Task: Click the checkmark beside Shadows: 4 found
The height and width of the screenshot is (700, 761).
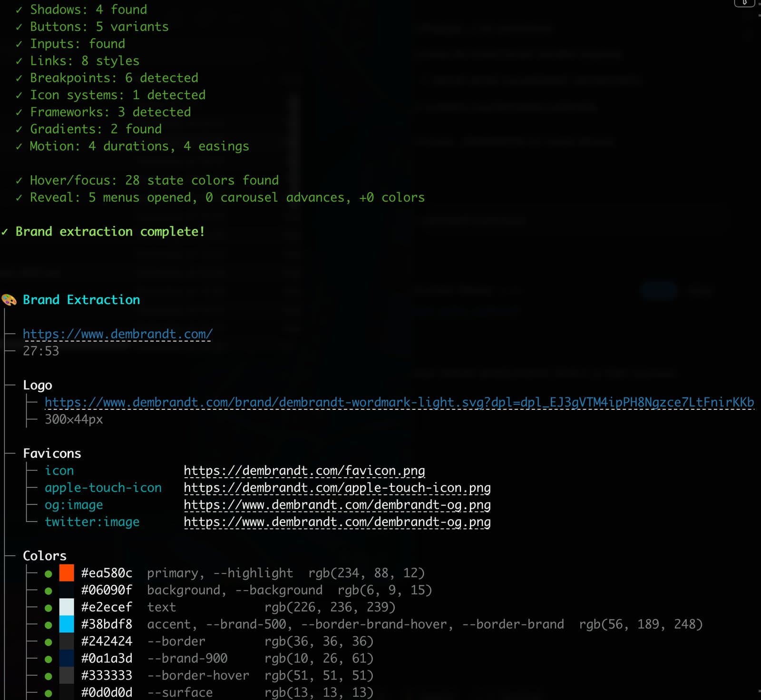Action: [x=19, y=10]
